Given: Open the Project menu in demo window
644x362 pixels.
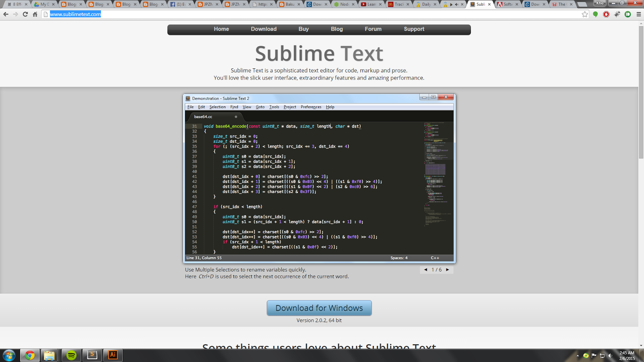Looking at the screenshot, I should (290, 107).
